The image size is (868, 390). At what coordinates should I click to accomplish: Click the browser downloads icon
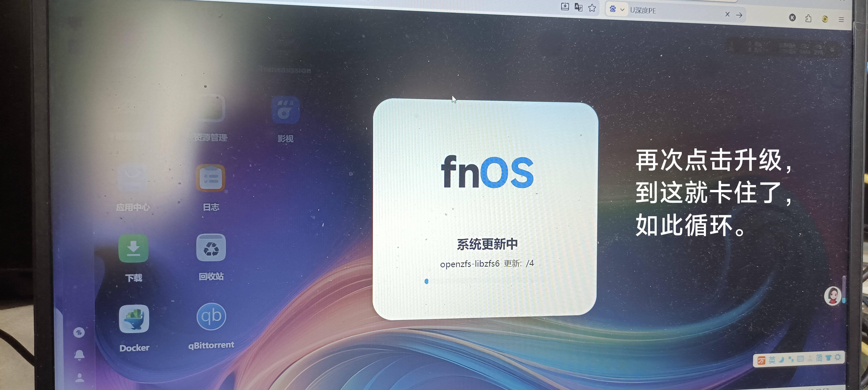coord(565,6)
